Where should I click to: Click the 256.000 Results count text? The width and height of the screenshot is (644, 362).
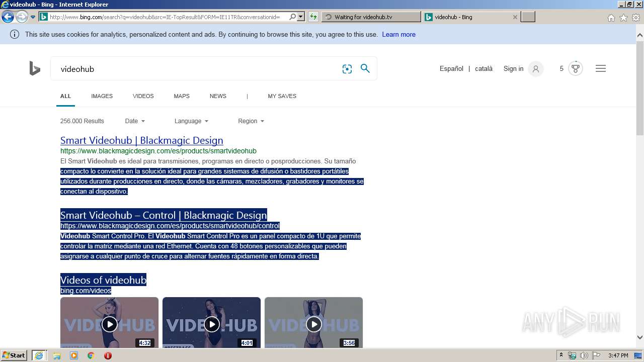(x=82, y=121)
